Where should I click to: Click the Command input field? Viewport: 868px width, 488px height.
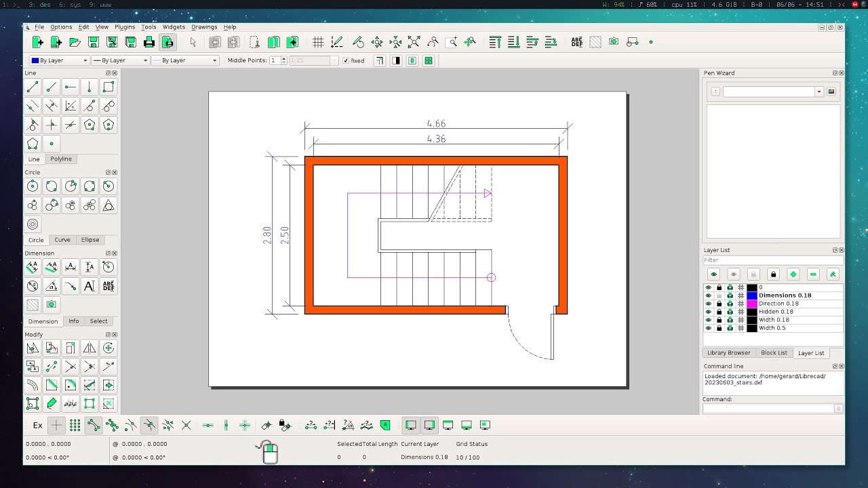pos(768,409)
